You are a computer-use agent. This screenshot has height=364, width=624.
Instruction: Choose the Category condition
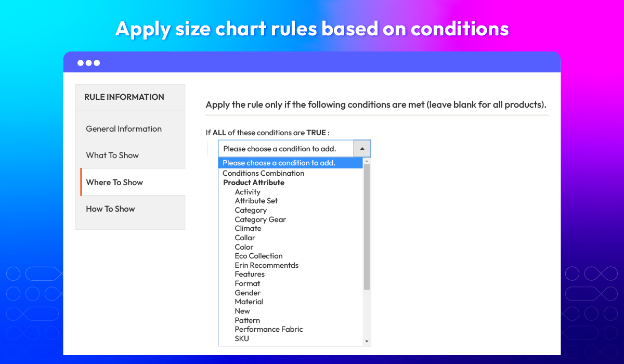click(251, 210)
